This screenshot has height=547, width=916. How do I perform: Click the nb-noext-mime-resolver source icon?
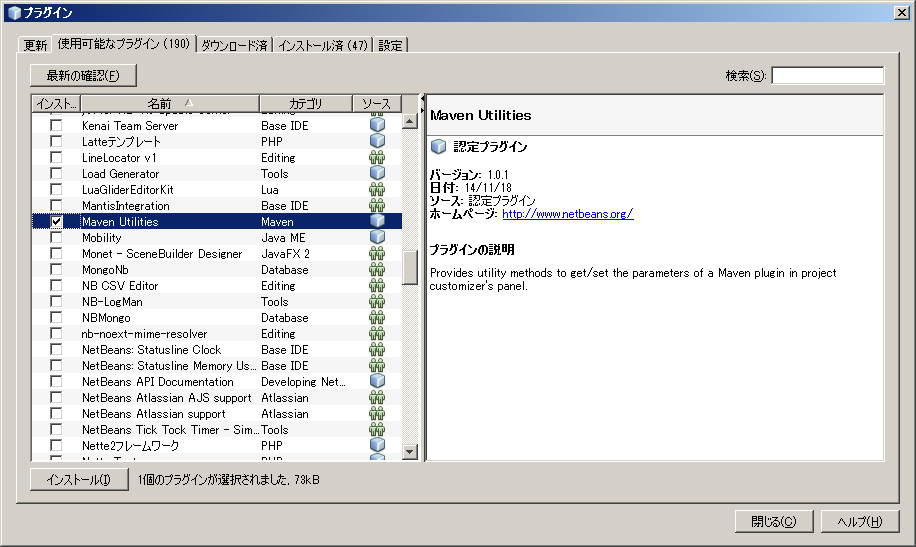[x=377, y=333]
